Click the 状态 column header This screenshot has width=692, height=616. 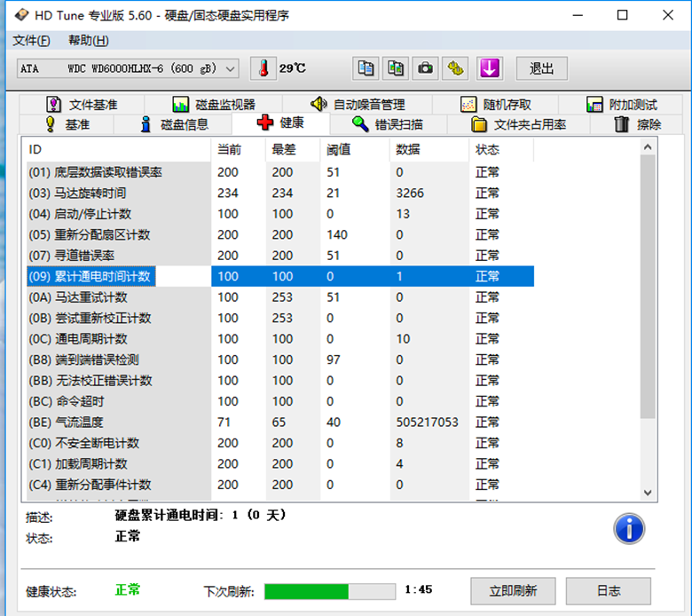point(501,149)
